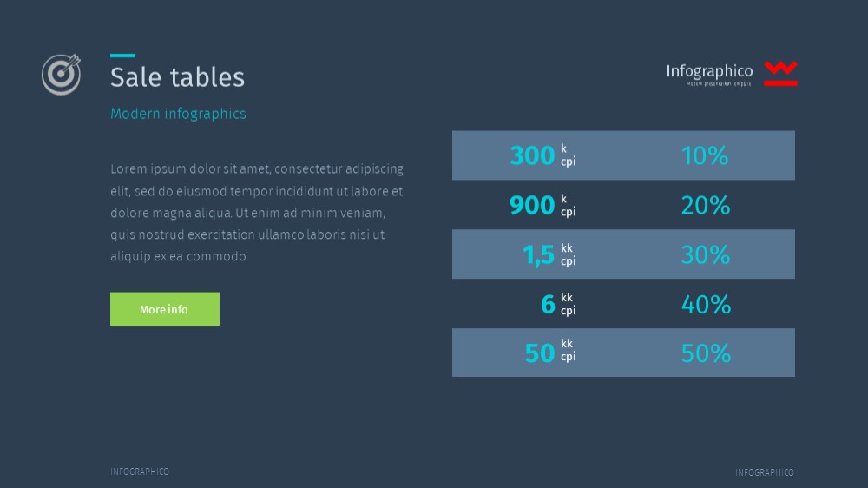Select the Modern infographics subtitle

(178, 114)
